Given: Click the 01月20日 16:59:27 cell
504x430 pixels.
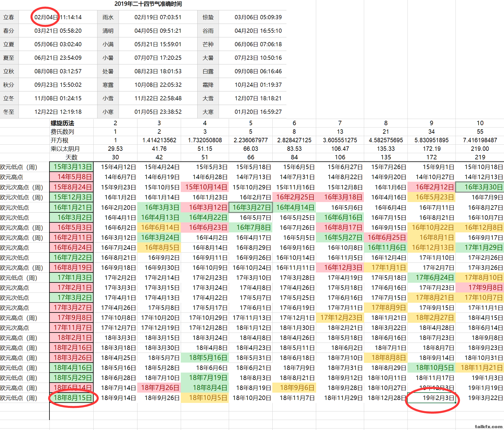Looking at the screenshot, I should pyautogui.click(x=258, y=112).
